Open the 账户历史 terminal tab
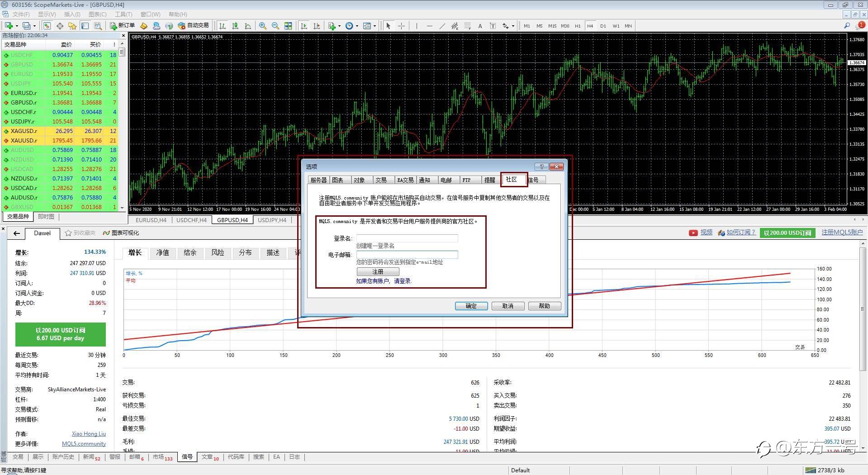868x475 pixels. pos(63,457)
